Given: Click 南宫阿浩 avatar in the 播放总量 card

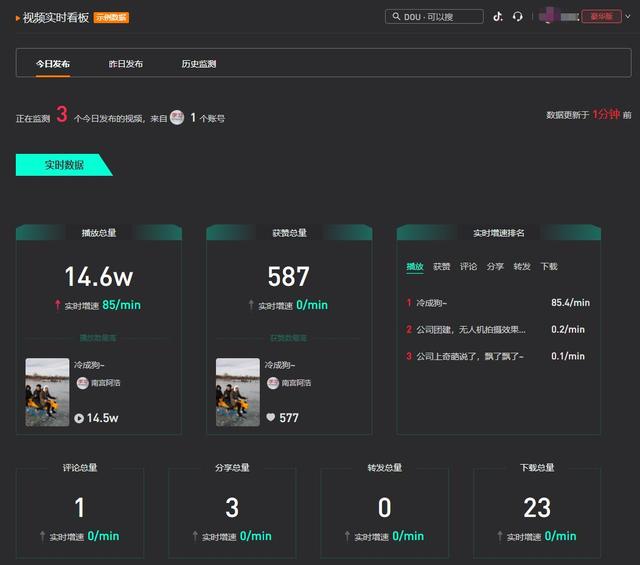Looking at the screenshot, I should coord(81,383).
